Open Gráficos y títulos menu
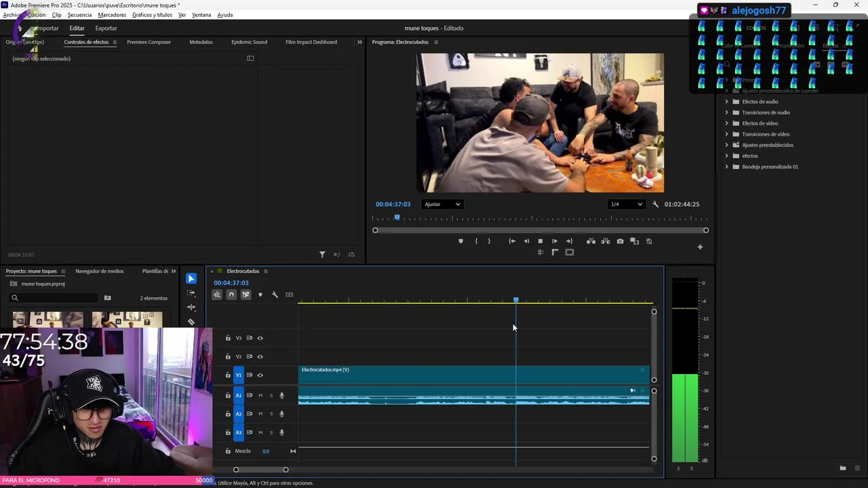 [152, 15]
